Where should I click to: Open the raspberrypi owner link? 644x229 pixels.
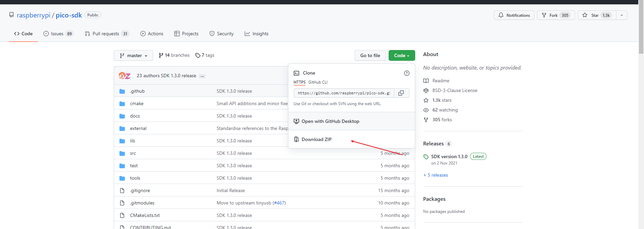pos(34,15)
